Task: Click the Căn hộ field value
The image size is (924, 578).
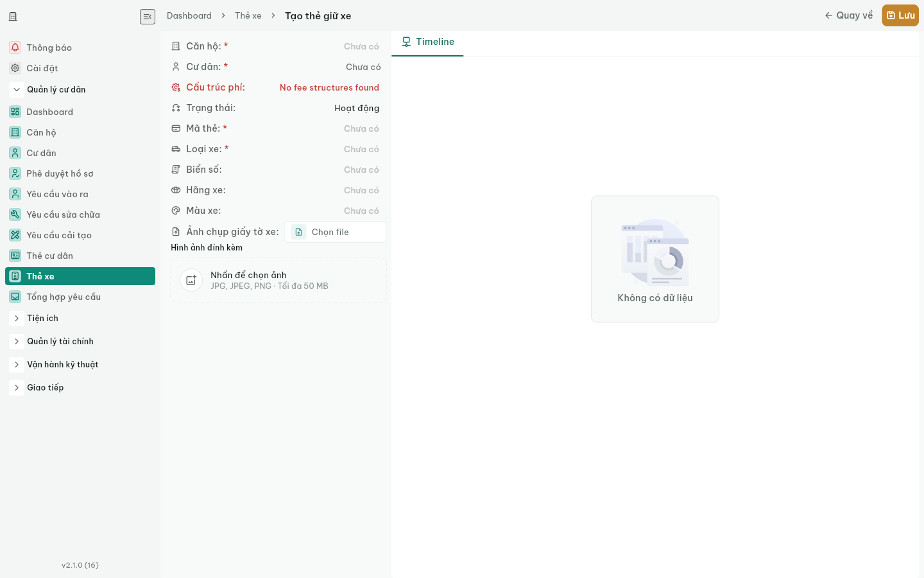Action: coord(361,46)
